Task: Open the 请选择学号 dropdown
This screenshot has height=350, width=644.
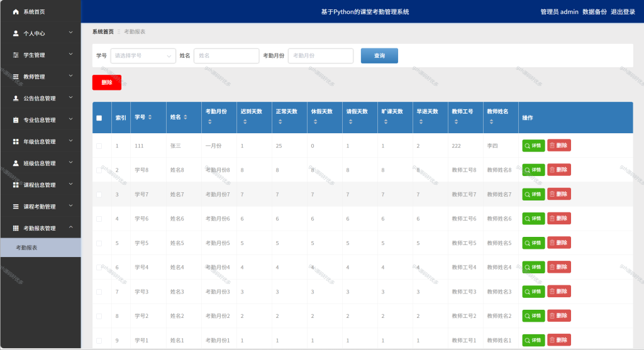Action: [143, 56]
